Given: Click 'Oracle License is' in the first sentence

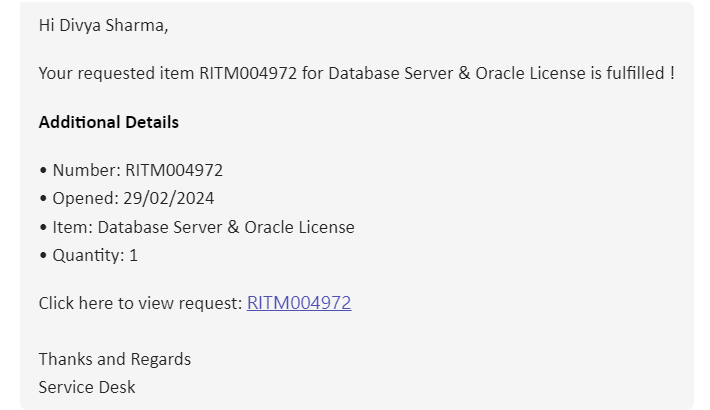Looking at the screenshot, I should click(538, 73).
